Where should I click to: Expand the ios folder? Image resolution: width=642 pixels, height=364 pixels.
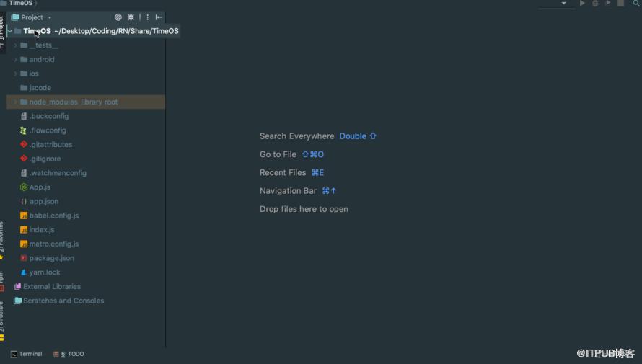tap(16, 74)
